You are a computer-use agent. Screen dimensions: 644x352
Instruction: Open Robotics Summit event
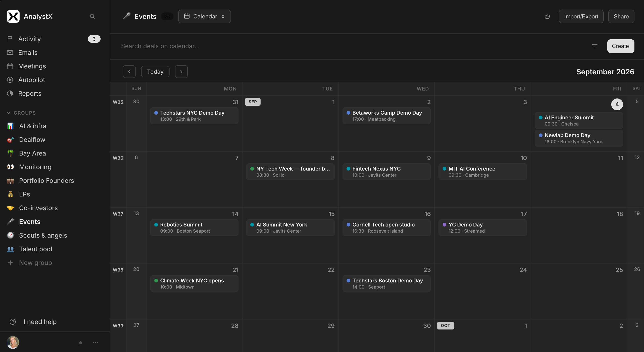point(194,228)
